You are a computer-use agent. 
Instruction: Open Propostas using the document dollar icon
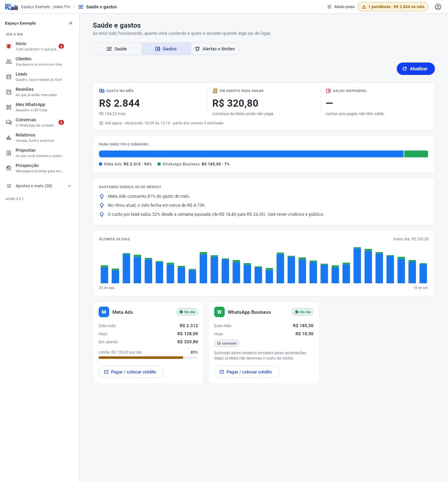pyautogui.click(x=9, y=153)
